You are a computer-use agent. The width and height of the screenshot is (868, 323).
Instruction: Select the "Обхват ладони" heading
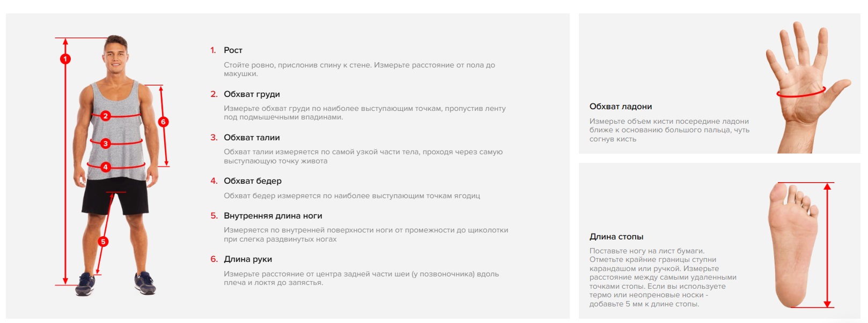click(x=620, y=107)
